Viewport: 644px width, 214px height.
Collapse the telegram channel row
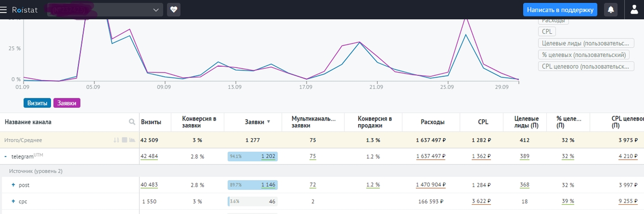pos(5,156)
